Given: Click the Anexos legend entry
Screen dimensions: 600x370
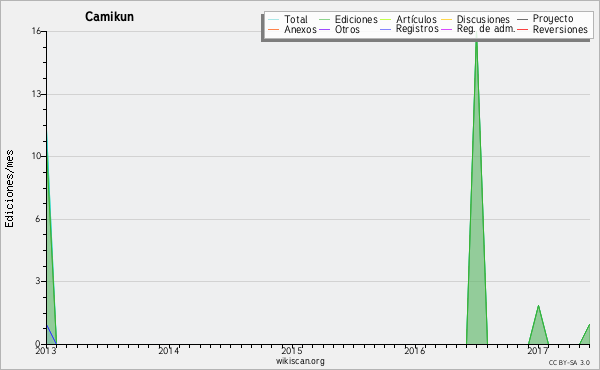Looking at the screenshot, I should pyautogui.click(x=293, y=29).
